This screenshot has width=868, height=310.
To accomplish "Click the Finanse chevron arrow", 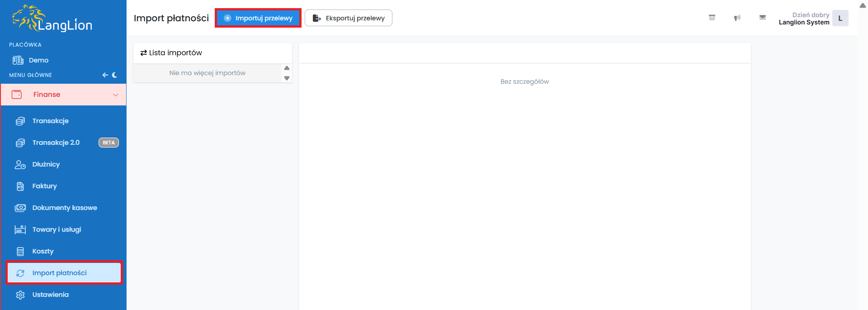I will pos(115,95).
